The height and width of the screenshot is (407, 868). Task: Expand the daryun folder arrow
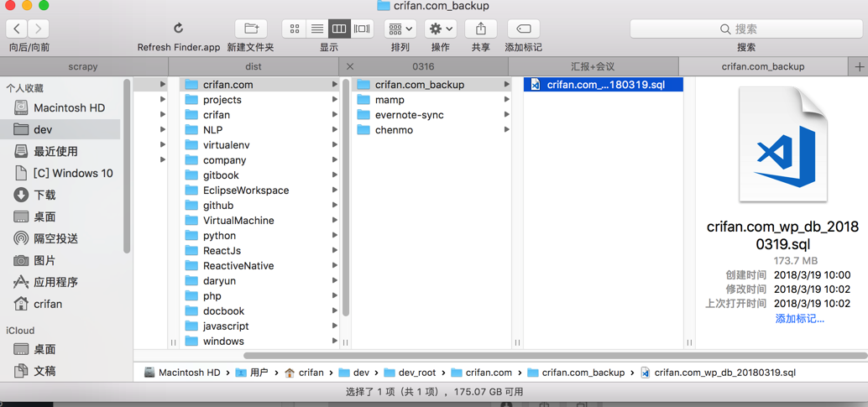click(x=334, y=281)
